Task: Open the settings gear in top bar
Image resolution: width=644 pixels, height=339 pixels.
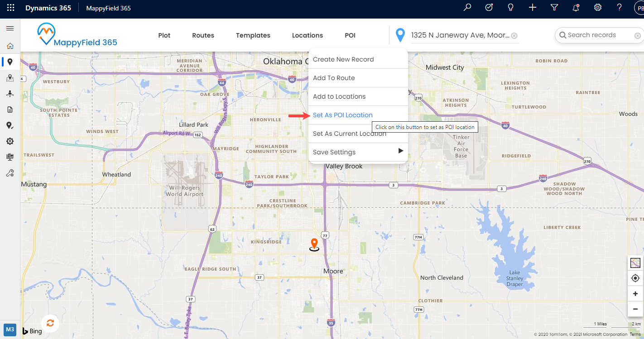Action: point(598,8)
